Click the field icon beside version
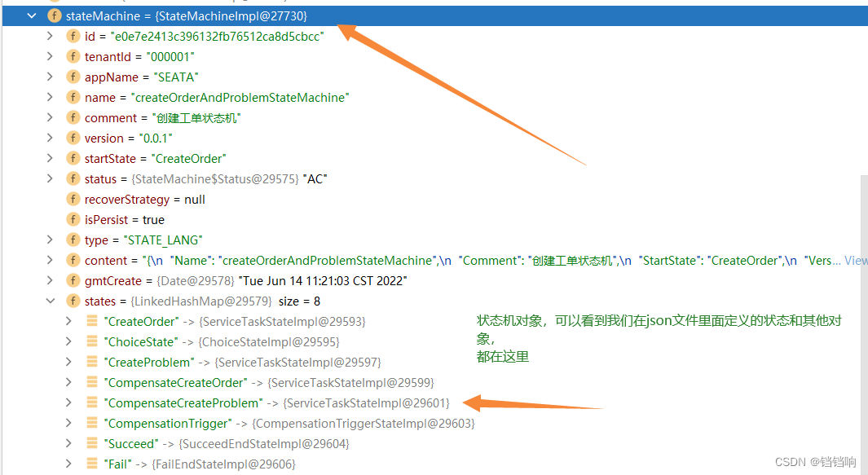Screen dimensions: 868x475 click(x=73, y=138)
